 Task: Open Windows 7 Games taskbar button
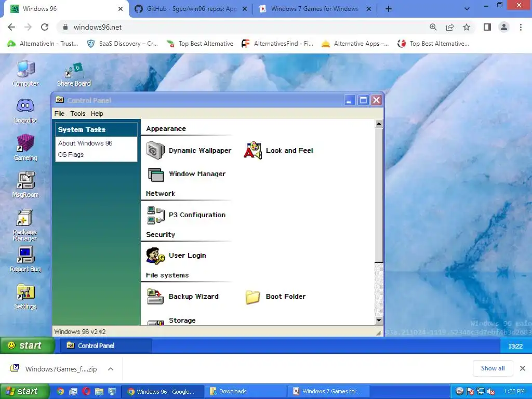[x=328, y=391]
